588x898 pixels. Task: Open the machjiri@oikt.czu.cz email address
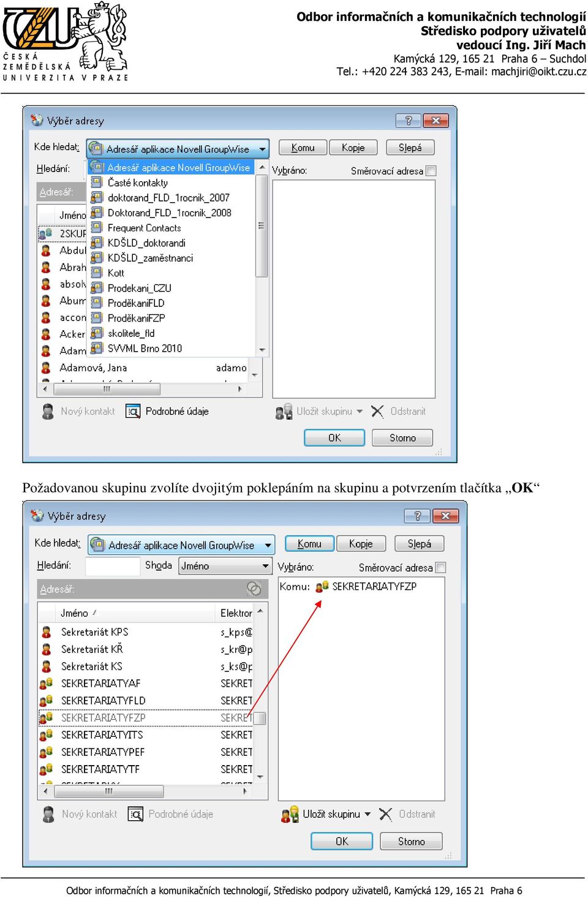[539, 72]
